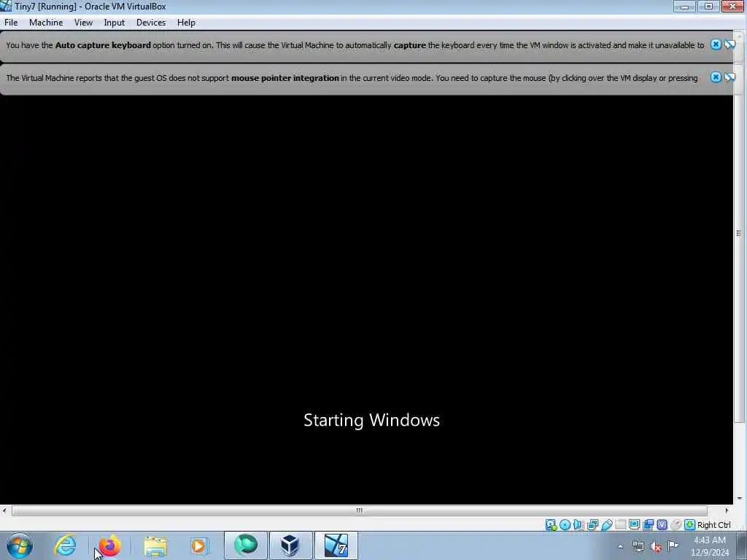The image size is (747, 560).
Task: Open the View menu
Action: (83, 23)
